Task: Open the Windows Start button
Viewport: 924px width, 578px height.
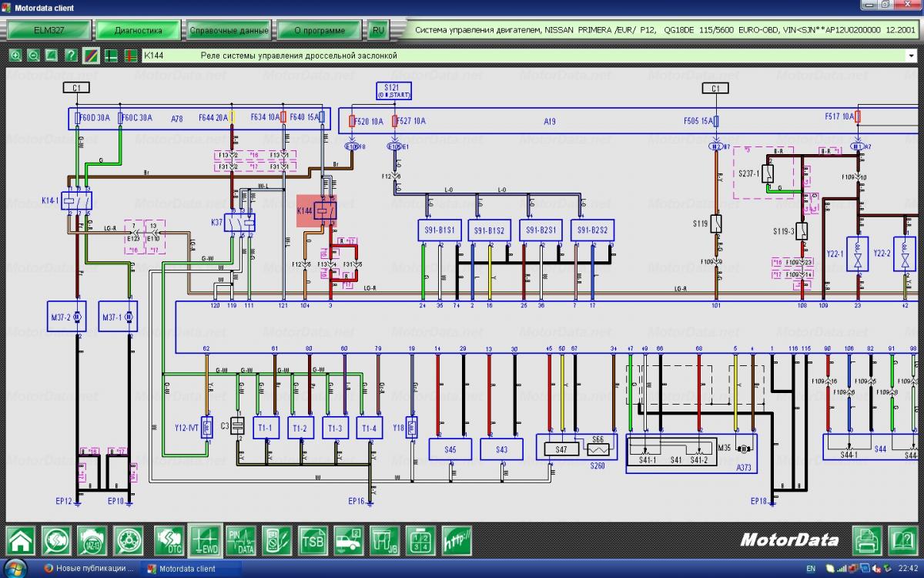Action: pyautogui.click(x=15, y=569)
